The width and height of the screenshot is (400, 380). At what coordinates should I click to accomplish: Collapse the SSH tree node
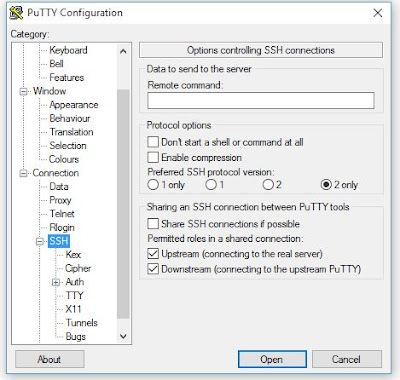tap(40, 241)
